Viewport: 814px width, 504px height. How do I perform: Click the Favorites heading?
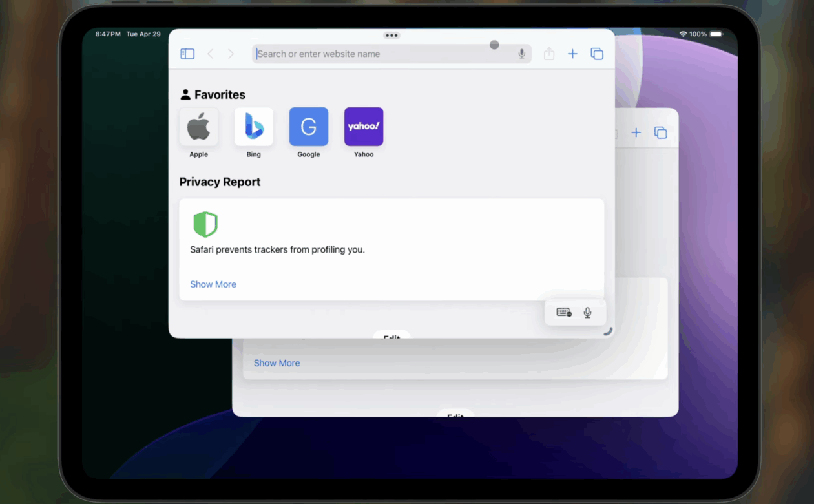tap(220, 95)
